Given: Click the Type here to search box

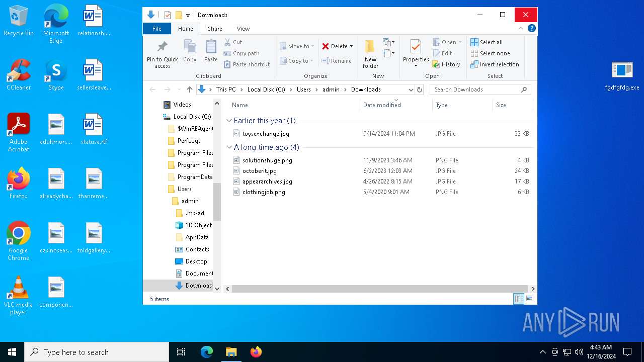Looking at the screenshot, I should pyautogui.click(x=97, y=352).
